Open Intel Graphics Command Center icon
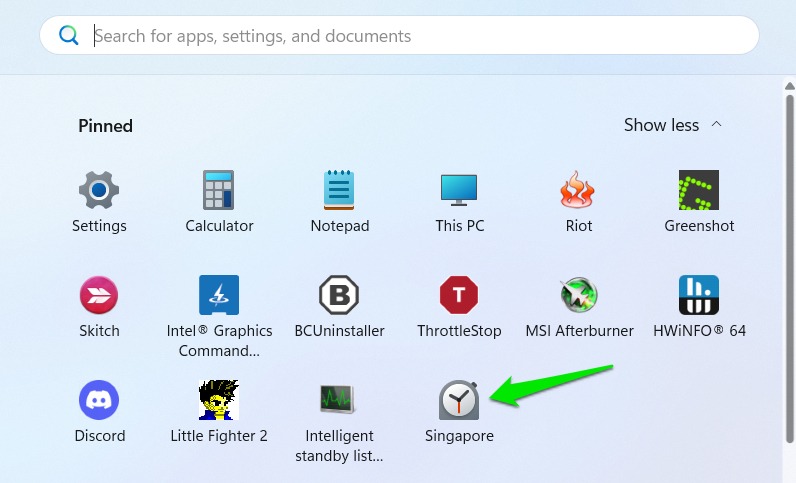 coord(219,295)
